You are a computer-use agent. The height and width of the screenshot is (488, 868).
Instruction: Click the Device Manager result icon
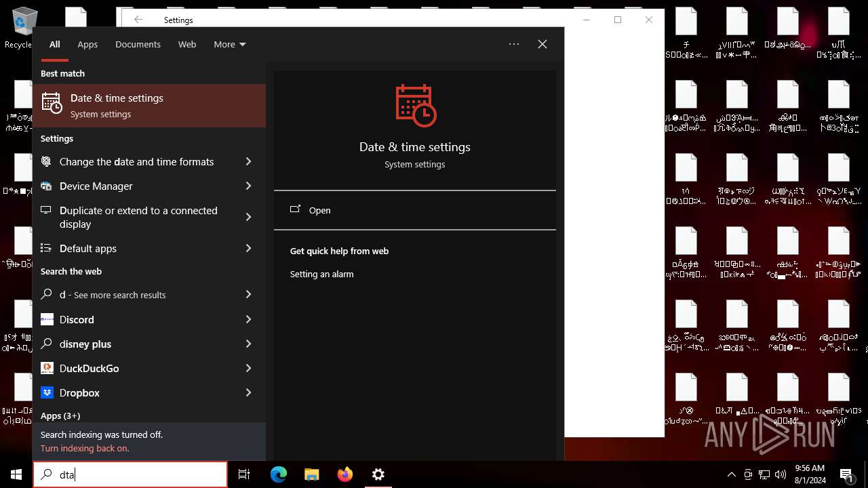point(46,186)
